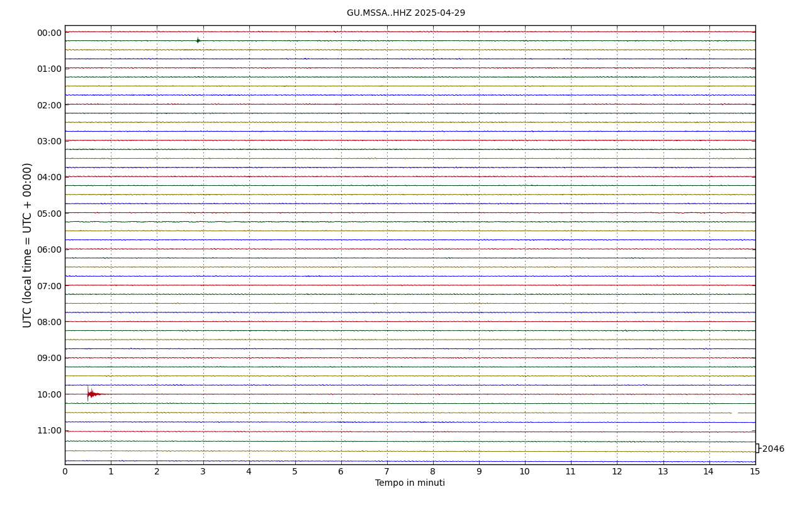Click the large red seismic event at 10:00
812x516 pixels.
tap(91, 394)
